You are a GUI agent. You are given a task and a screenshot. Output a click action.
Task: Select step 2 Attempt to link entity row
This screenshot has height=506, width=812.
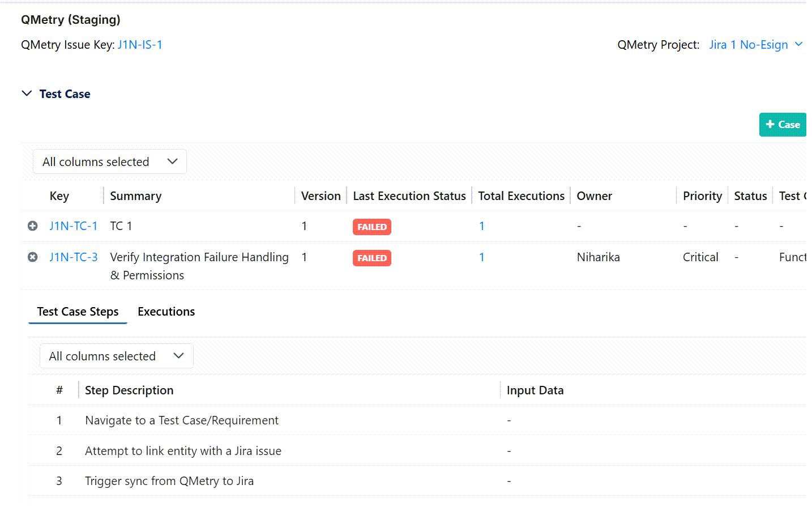tap(183, 451)
